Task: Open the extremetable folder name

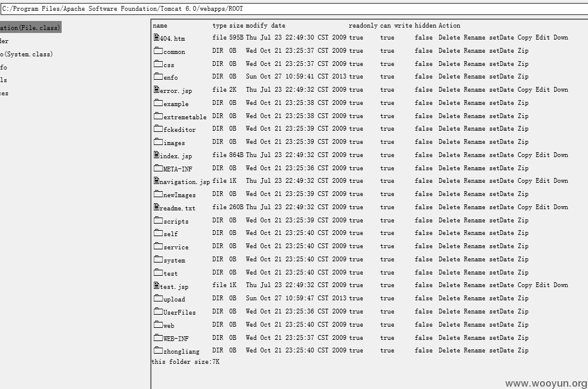Action: click(x=185, y=117)
